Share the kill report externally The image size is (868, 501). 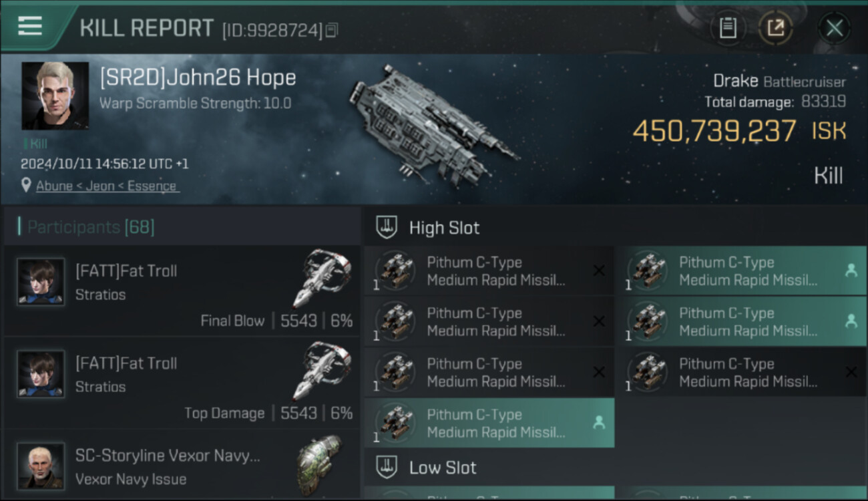(775, 27)
